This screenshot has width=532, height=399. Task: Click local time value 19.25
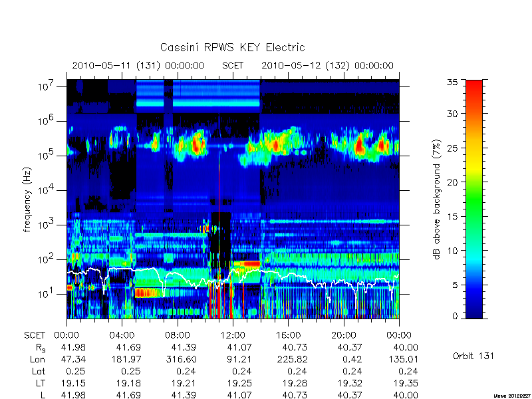coord(239,383)
